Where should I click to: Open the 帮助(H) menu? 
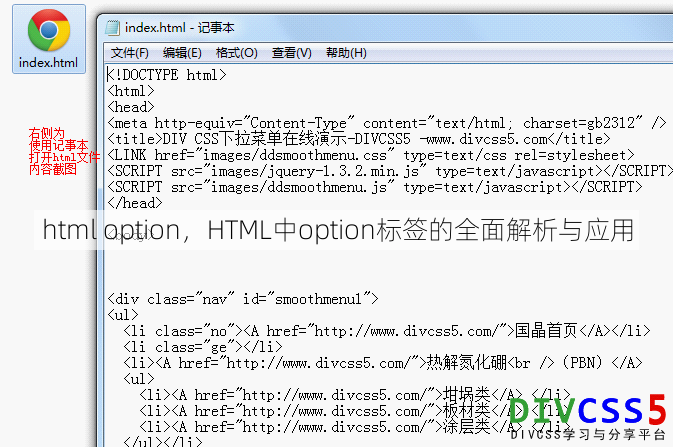[x=346, y=53]
